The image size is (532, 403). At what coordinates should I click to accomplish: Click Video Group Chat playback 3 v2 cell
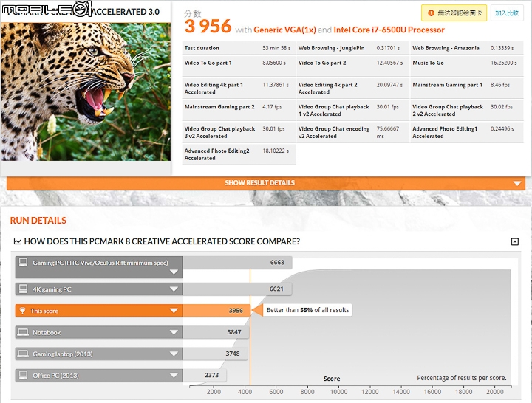tap(239, 132)
